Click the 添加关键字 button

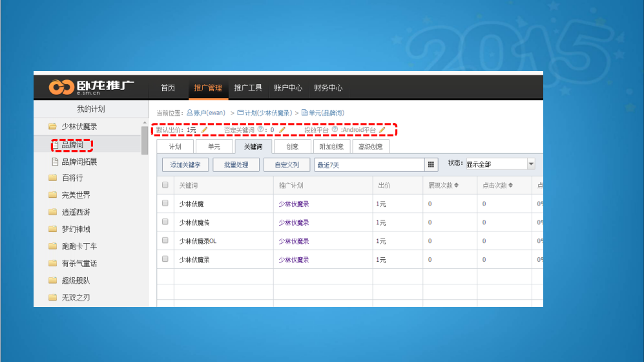(185, 165)
